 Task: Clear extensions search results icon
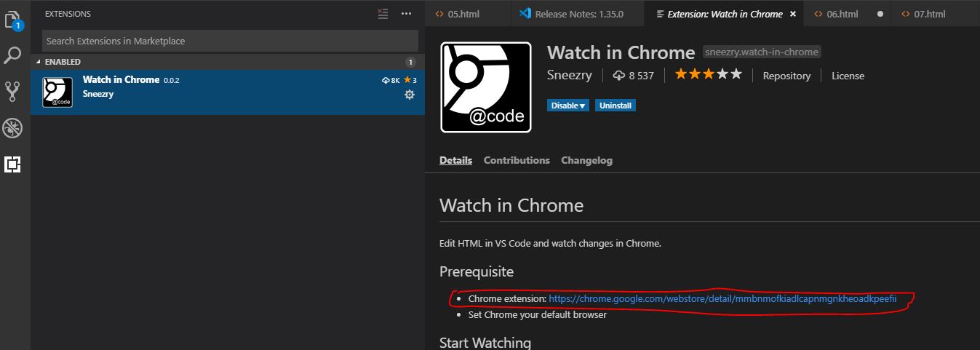383,14
